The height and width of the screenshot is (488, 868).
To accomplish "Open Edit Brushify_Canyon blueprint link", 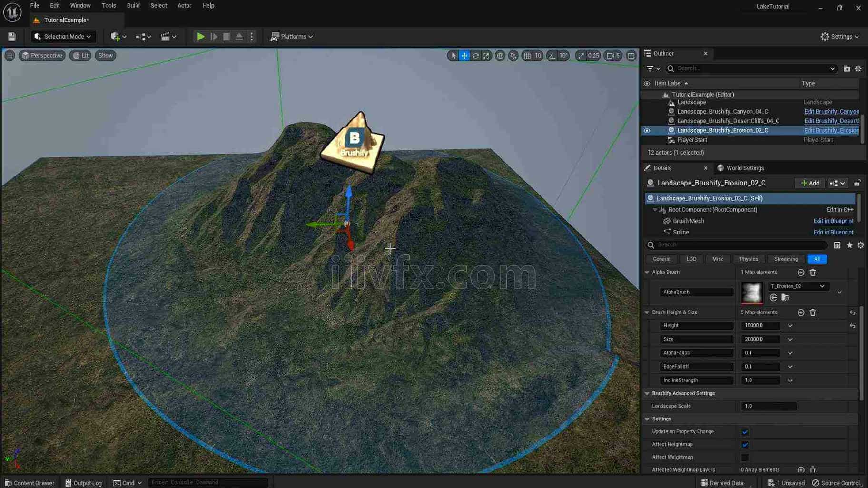I will (x=831, y=112).
